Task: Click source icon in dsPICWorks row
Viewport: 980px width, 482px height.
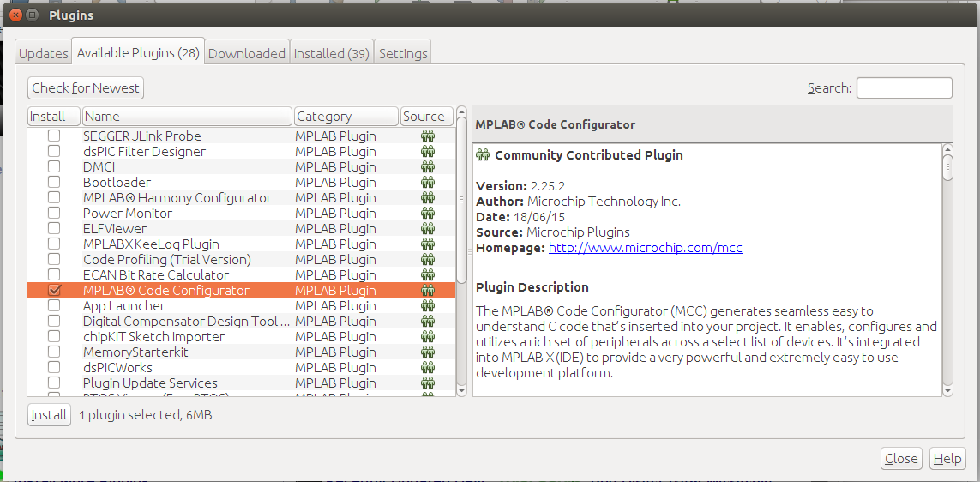Action: click(428, 368)
